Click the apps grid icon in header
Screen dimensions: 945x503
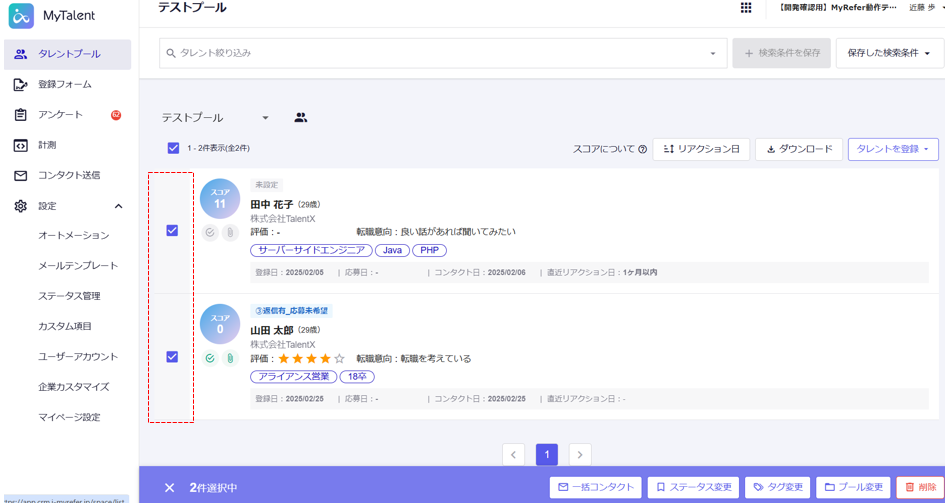coord(746,8)
